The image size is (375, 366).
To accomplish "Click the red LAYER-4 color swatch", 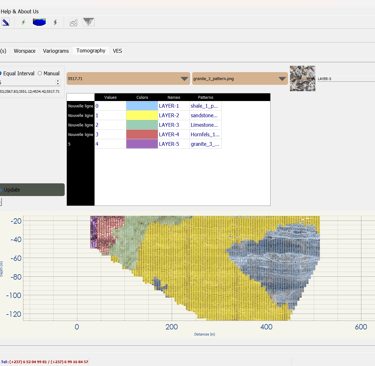I will pyautogui.click(x=142, y=134).
